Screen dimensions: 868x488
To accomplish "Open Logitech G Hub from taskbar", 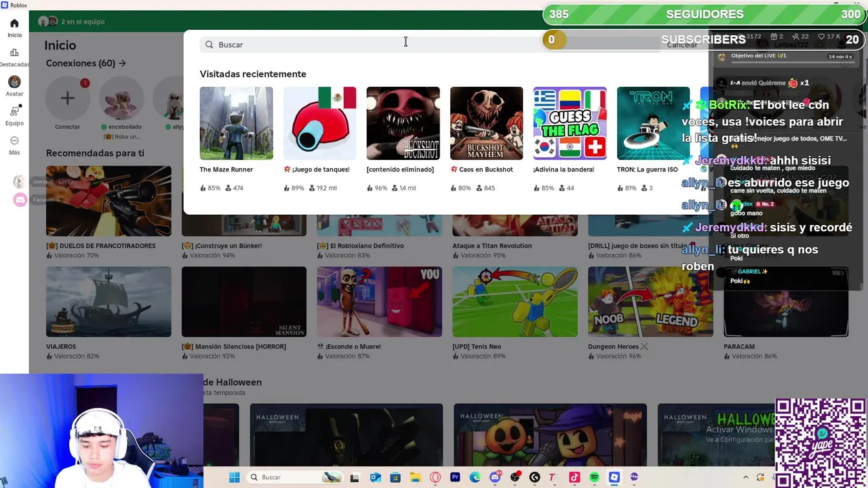I will pos(534,478).
